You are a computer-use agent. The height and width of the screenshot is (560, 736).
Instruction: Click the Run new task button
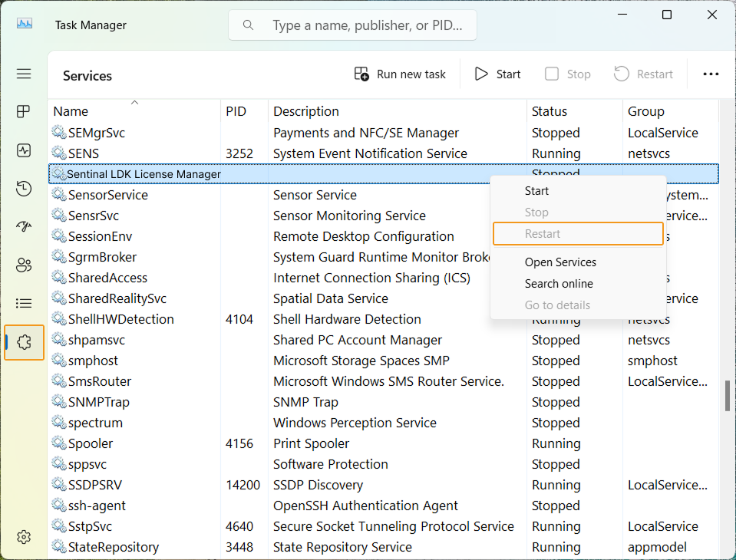(400, 74)
